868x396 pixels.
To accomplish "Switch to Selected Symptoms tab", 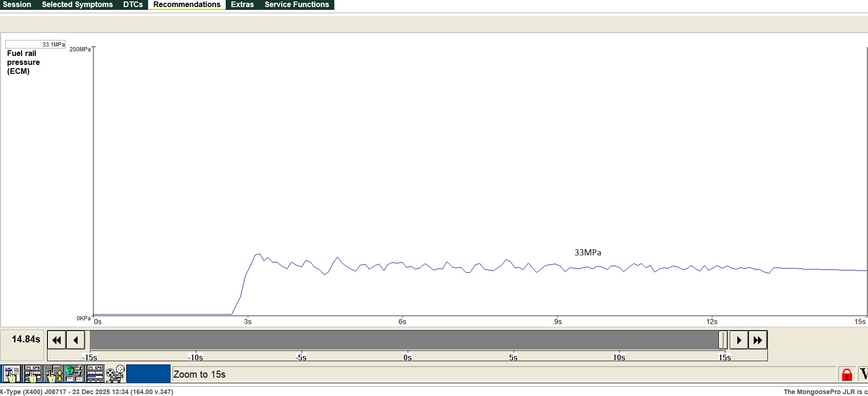I will [x=77, y=5].
